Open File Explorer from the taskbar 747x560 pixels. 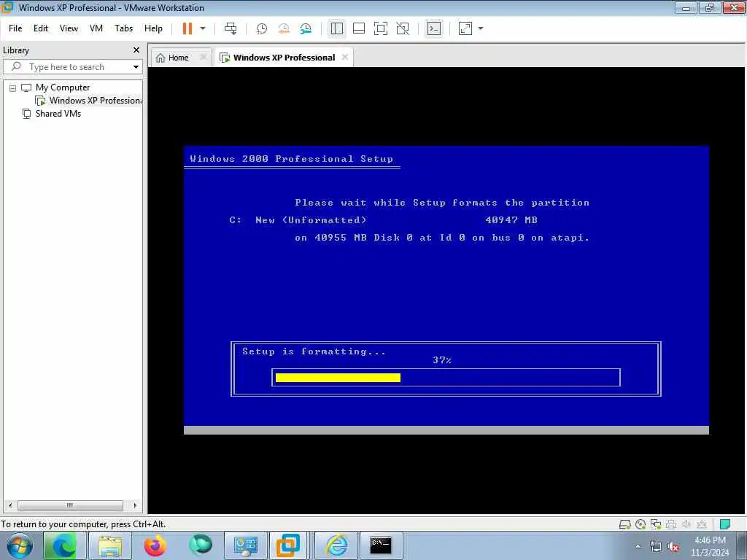point(110,545)
